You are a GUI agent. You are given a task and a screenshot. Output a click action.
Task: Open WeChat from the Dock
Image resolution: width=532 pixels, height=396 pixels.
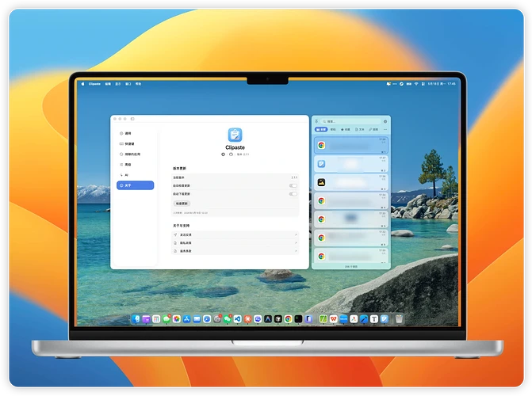point(228,318)
